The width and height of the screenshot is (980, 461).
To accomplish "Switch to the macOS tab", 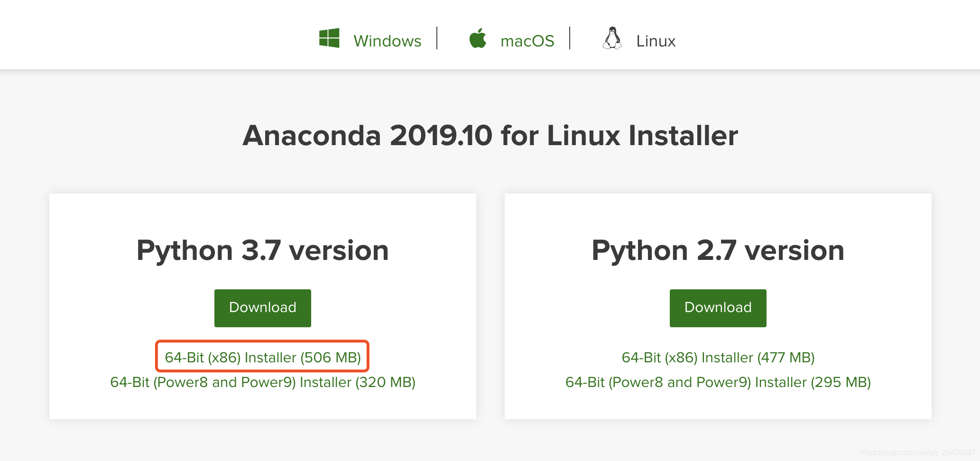I will point(527,41).
